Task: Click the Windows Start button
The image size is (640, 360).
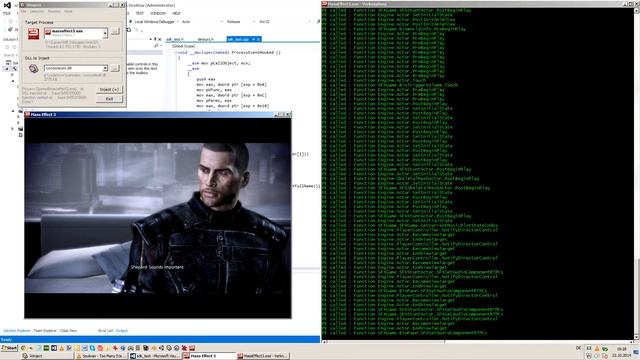Action: [9, 348]
